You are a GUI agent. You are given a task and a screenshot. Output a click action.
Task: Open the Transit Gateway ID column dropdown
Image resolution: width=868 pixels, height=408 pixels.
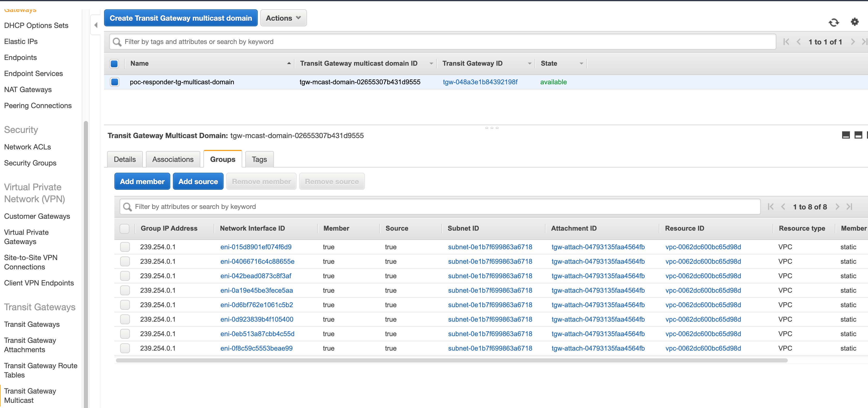tap(529, 64)
